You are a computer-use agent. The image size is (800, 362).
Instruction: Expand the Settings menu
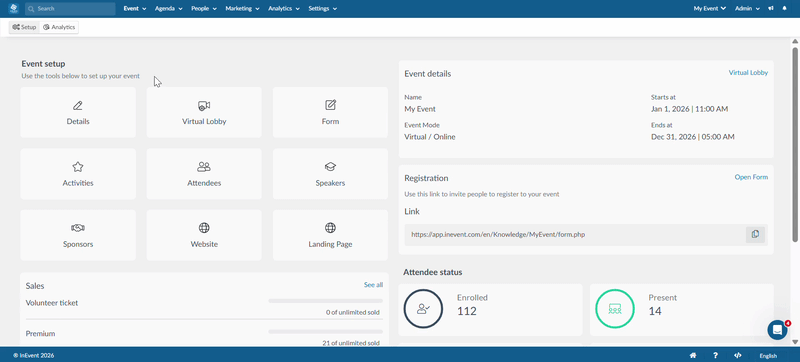pyautogui.click(x=322, y=9)
